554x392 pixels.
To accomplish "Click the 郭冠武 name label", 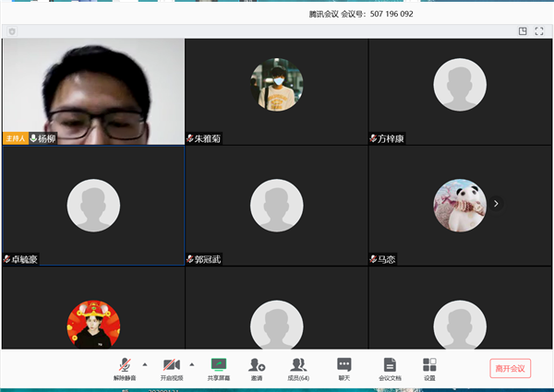I will tap(208, 259).
